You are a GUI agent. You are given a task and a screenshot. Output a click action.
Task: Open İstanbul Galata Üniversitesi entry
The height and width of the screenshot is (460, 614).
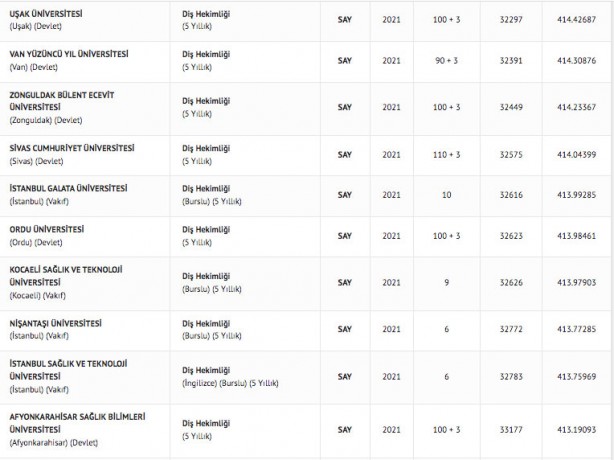pos(67,188)
